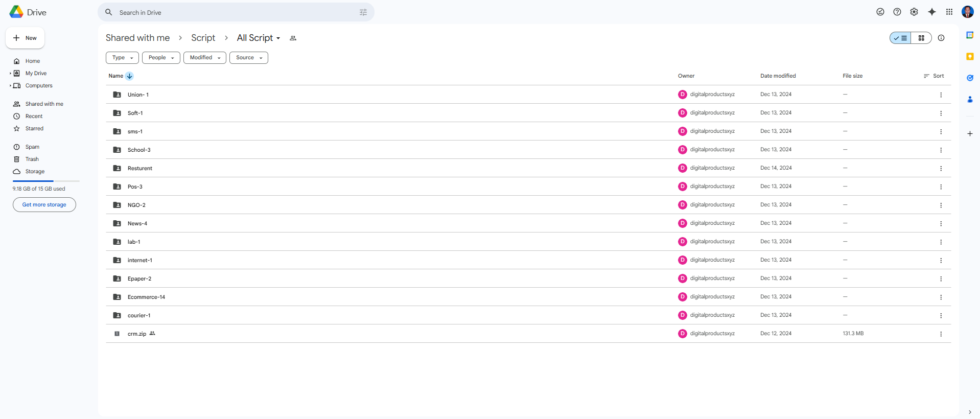Switch to grid layout view
This screenshot has width=980, height=419.
coord(921,38)
